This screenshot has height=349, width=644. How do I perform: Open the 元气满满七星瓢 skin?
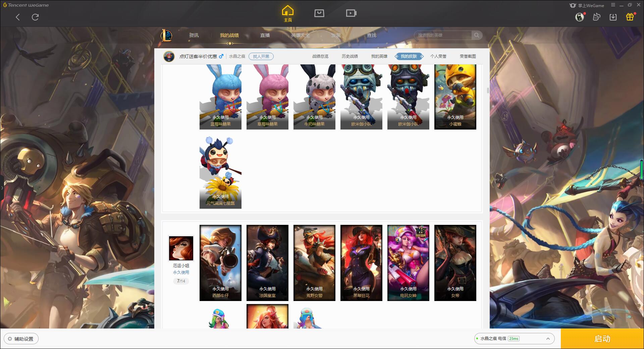(x=220, y=172)
